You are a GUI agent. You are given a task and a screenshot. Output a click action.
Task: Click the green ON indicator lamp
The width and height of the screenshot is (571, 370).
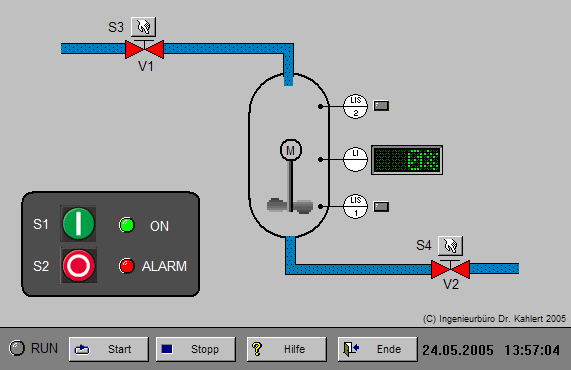click(x=126, y=225)
